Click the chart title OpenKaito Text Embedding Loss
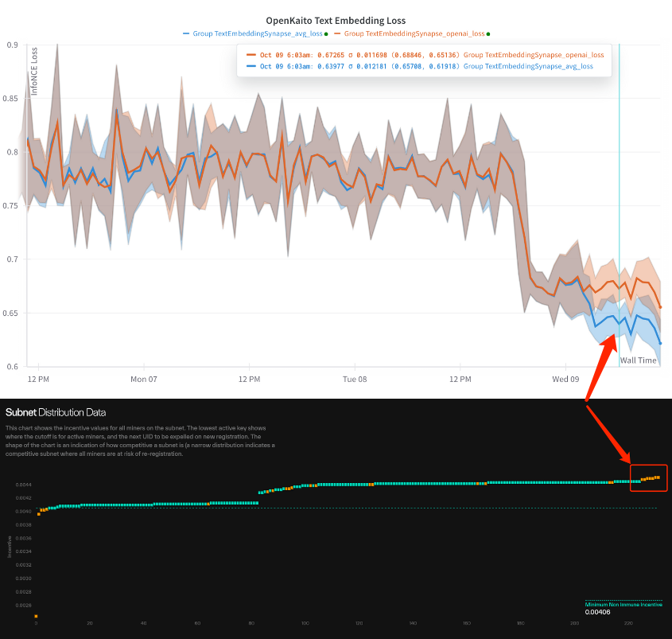This screenshot has height=639, width=672. click(336, 20)
